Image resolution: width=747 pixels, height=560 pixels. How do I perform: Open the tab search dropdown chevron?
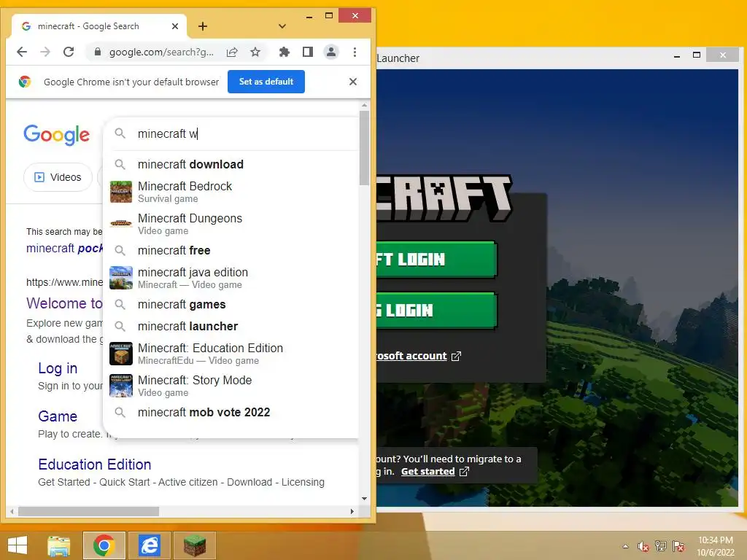tap(282, 26)
